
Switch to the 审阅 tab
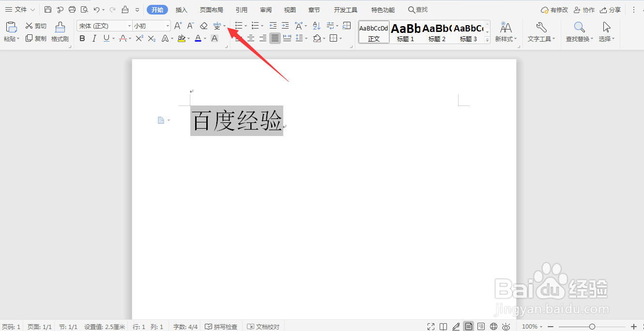click(266, 10)
